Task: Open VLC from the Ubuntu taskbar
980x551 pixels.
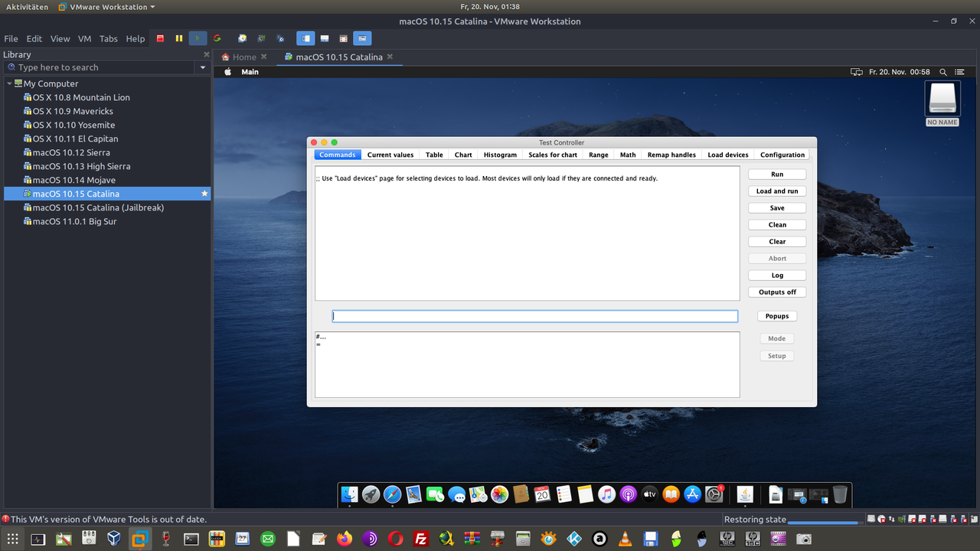Action: coord(625,539)
